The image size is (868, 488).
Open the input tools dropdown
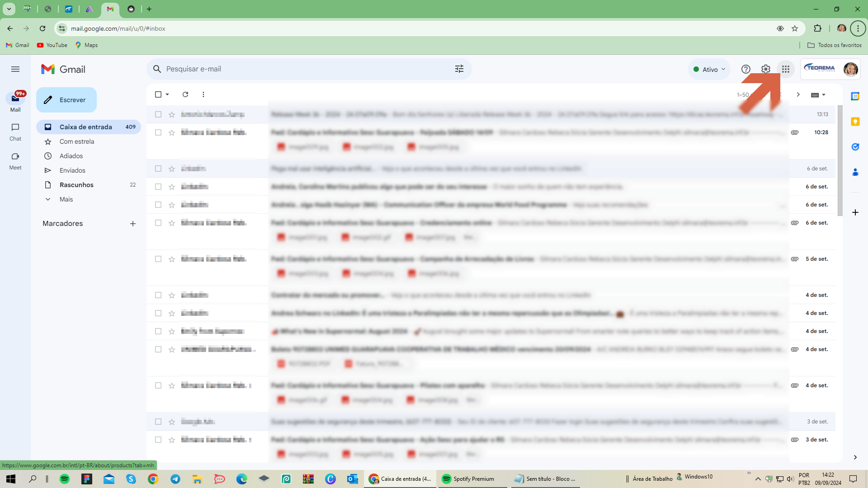tap(818, 95)
